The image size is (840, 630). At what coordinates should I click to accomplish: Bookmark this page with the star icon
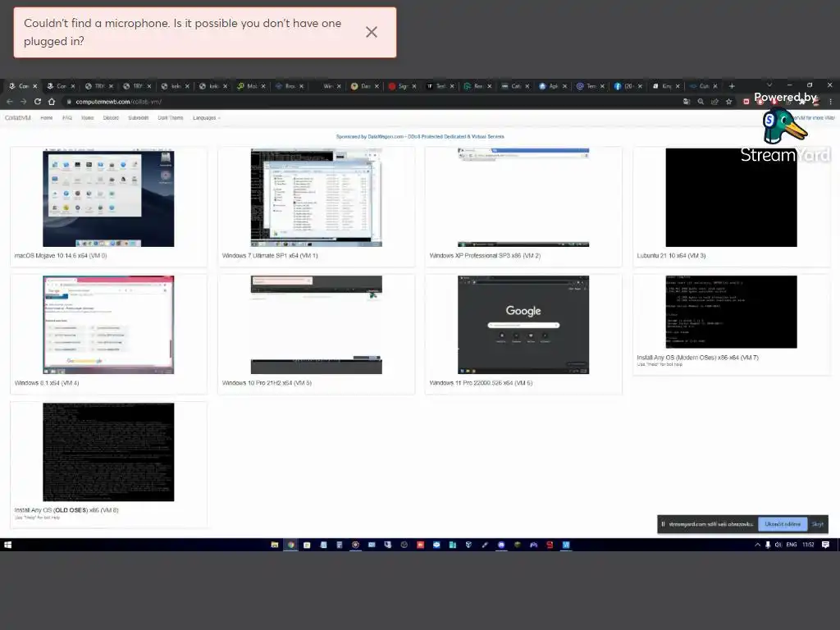tap(728, 101)
